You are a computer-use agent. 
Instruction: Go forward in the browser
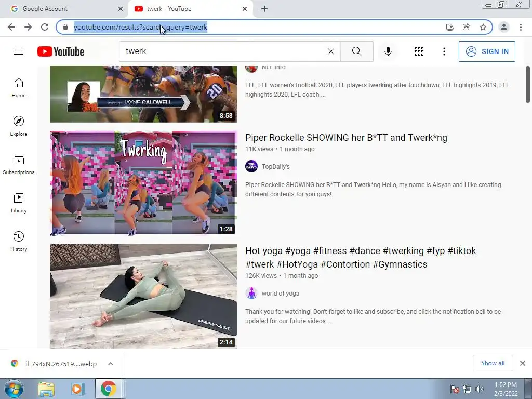(28, 27)
